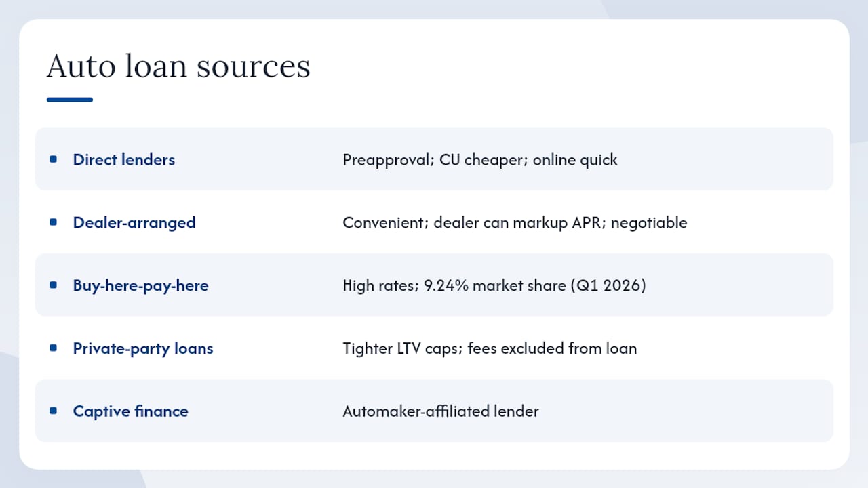The height and width of the screenshot is (488, 868).
Task: Select the blue underline bar below title
Action: point(69,100)
